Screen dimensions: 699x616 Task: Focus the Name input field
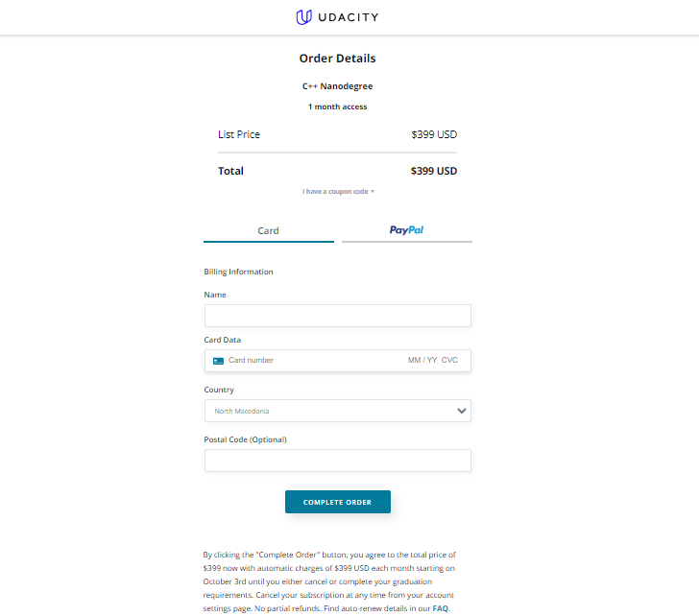[338, 316]
